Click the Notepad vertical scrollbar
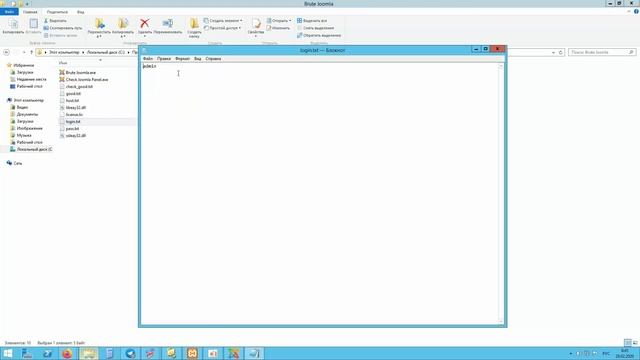The image size is (640, 360). 501,193
